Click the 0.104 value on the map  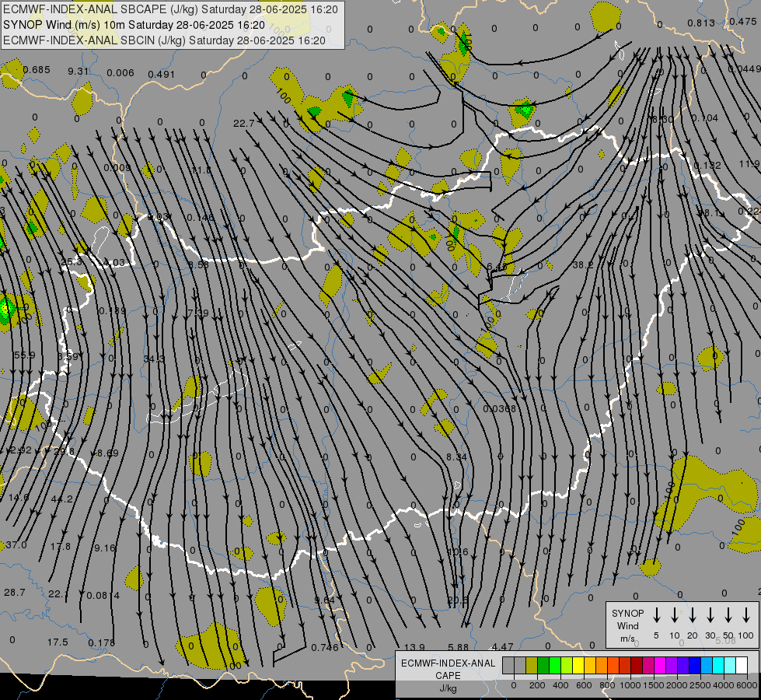coord(705,118)
